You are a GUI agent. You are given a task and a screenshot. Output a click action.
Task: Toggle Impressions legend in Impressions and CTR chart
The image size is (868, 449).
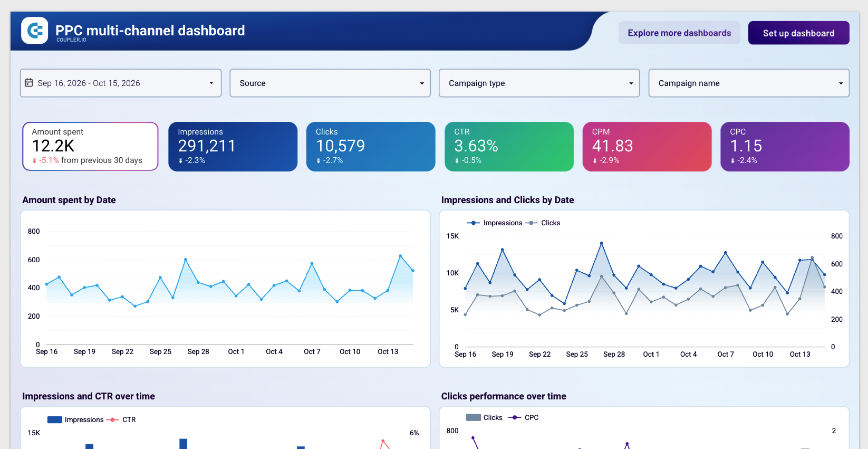pos(75,420)
